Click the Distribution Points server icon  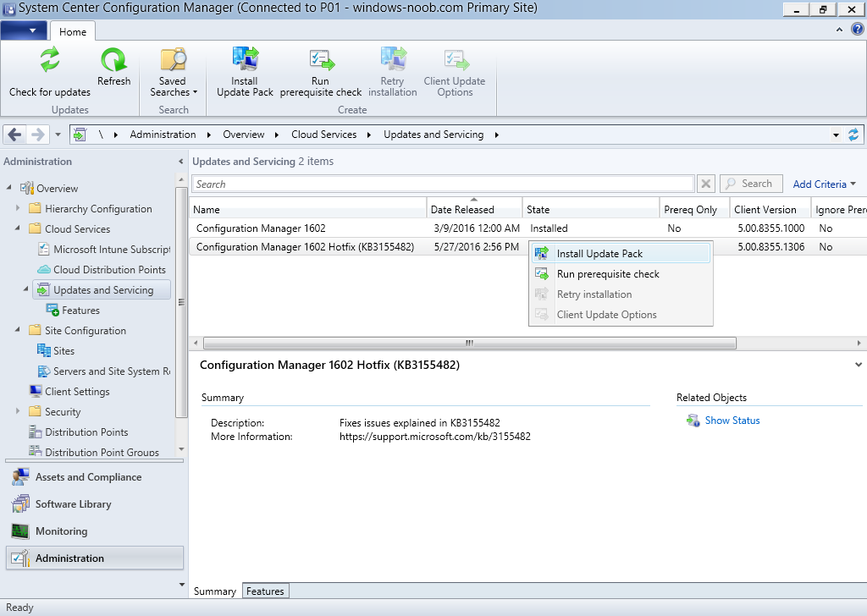click(36, 432)
